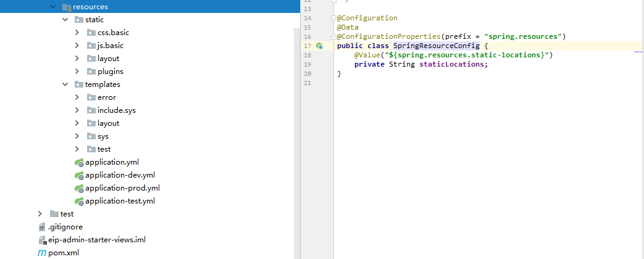Click the staticLocations field name
Screen dimensions: 644x259
[x=451, y=65]
